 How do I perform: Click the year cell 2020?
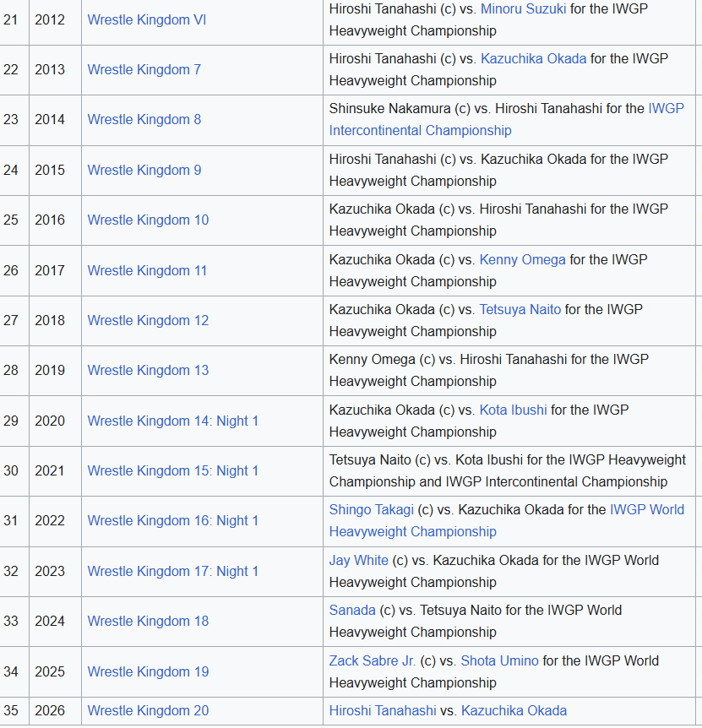pyautogui.click(x=55, y=421)
